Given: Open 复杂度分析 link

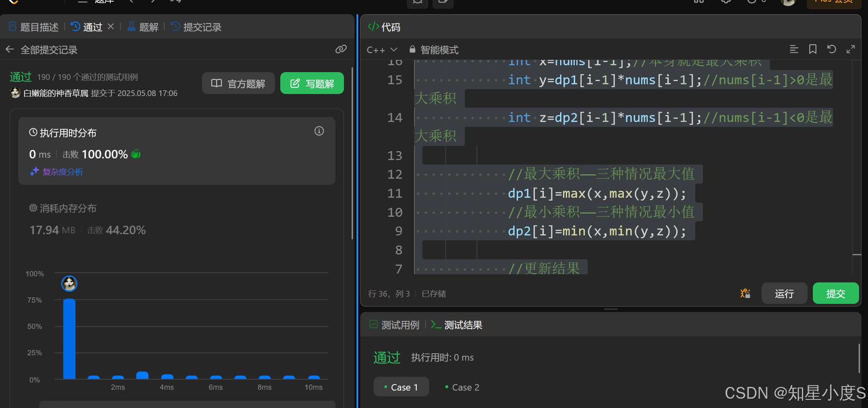Looking at the screenshot, I should click(x=57, y=172).
